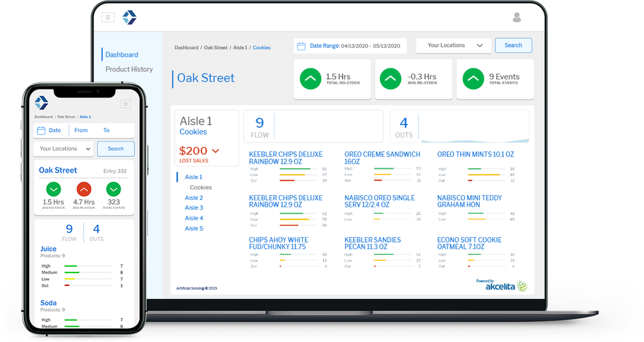644x342 pixels.
Task: Open Your Locations dropdown on laptop
Action: coord(453,46)
